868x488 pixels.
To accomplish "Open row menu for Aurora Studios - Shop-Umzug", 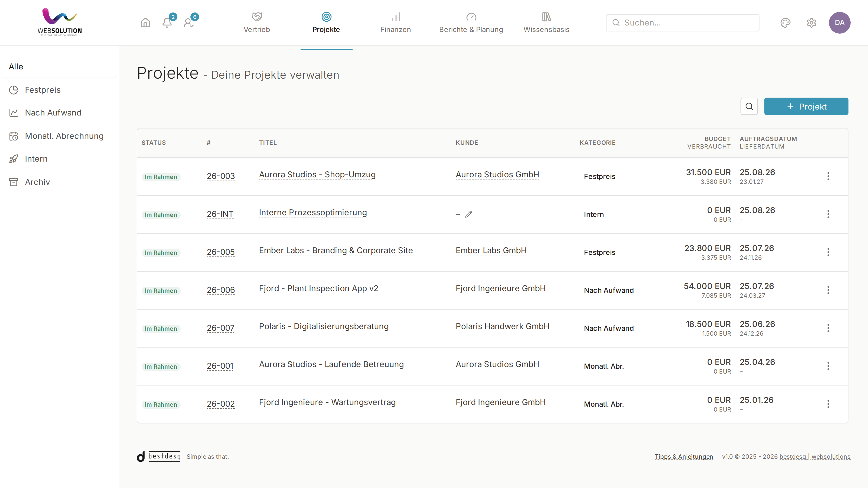I will (x=828, y=176).
